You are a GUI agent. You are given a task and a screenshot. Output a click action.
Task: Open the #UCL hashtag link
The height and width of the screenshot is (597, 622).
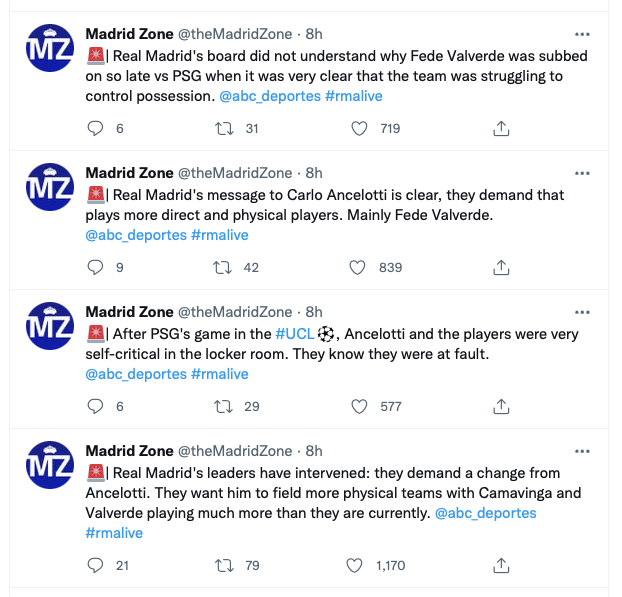tap(295, 334)
